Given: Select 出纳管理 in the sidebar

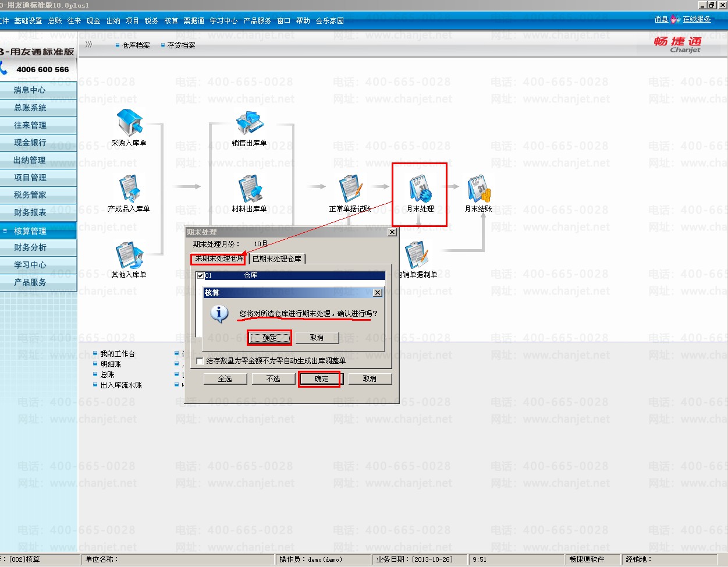Looking at the screenshot, I should 38,160.
